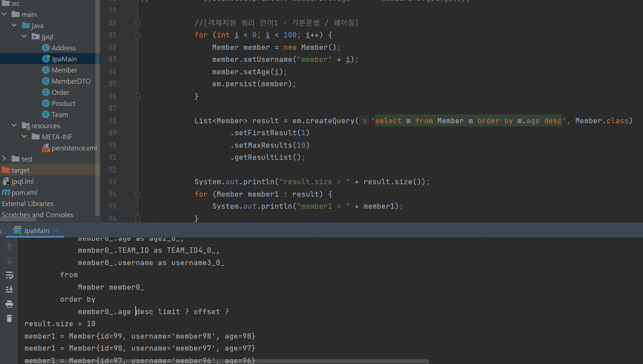Click the jpql package folder icon

36,36
